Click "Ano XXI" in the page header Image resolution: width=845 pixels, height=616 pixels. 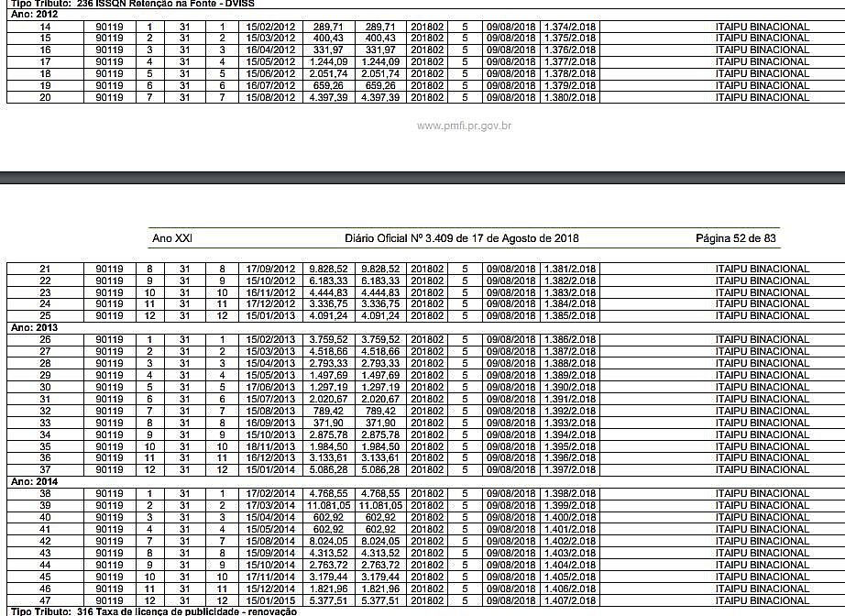point(172,238)
